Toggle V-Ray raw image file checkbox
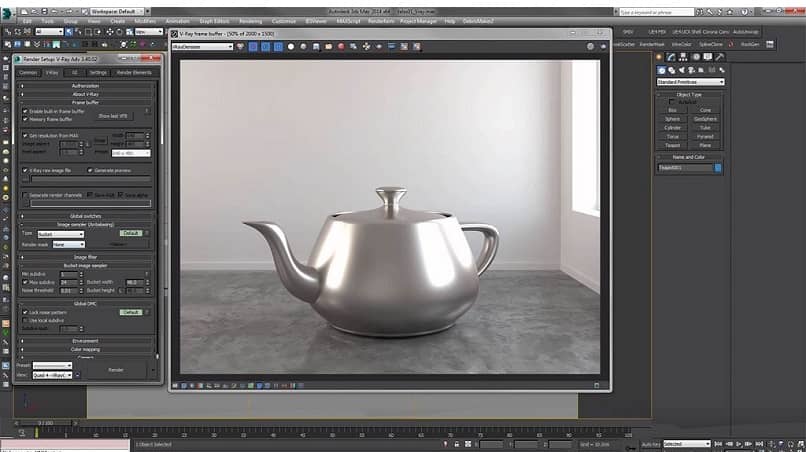806x452 pixels. click(x=25, y=170)
